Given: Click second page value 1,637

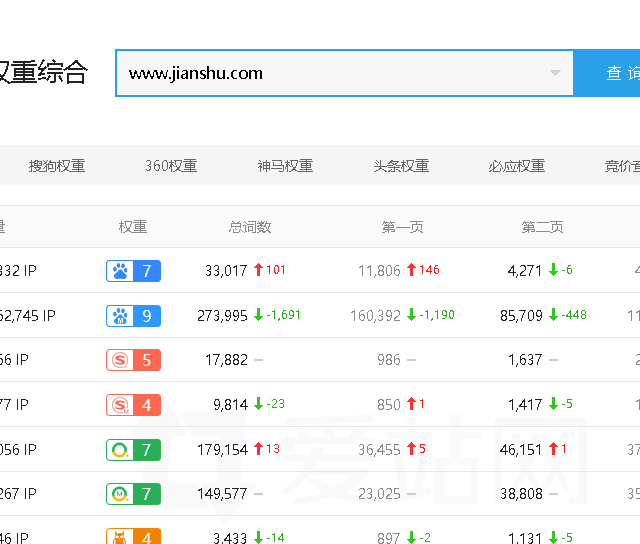Looking at the screenshot, I should pyautogui.click(x=525, y=360).
